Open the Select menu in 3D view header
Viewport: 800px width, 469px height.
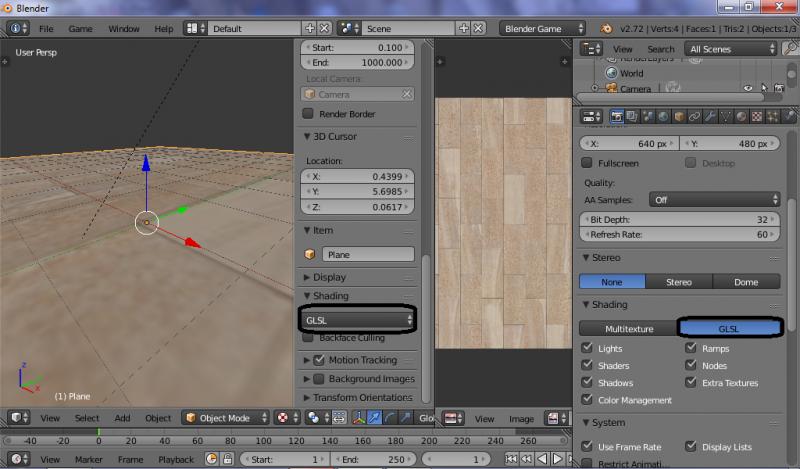pyautogui.click(x=87, y=418)
